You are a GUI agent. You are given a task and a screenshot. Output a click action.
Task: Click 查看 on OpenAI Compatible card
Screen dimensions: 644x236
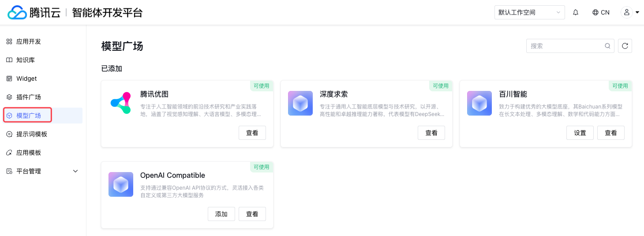[x=252, y=214]
